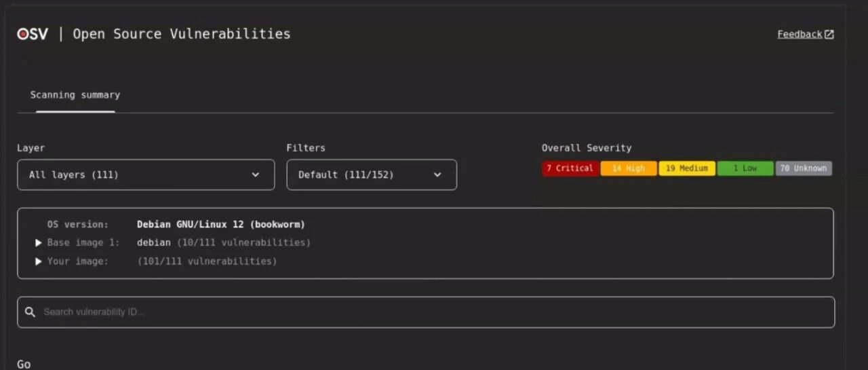Click the external link icon beside Feedback
This screenshot has height=370, width=868.
(x=829, y=35)
